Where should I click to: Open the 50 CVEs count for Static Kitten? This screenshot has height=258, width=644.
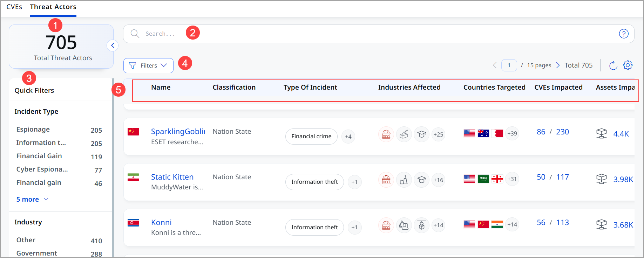tap(541, 177)
